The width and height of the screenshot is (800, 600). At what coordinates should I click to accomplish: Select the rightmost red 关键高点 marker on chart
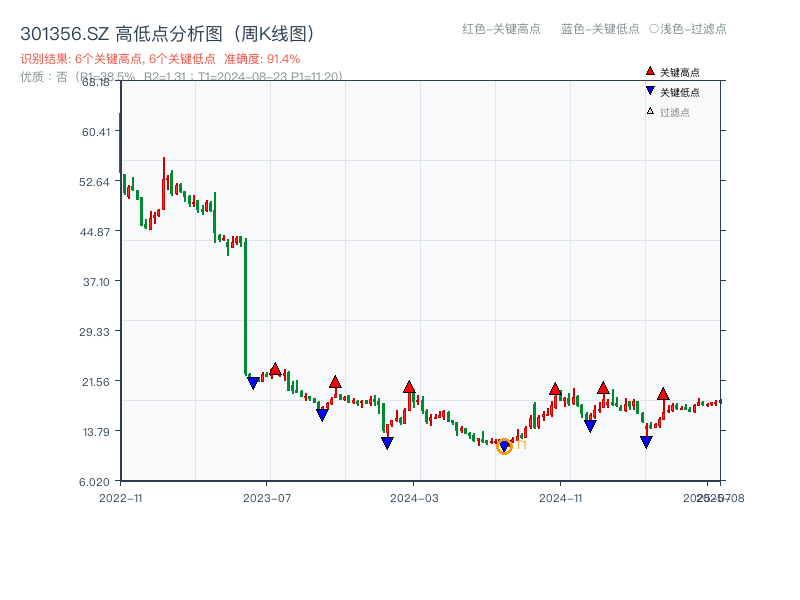point(663,394)
